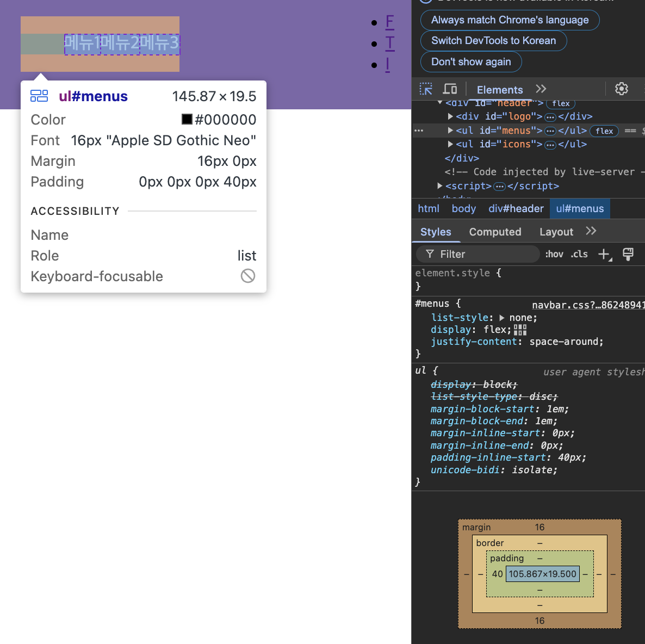Click the T link in the page
Image resolution: width=645 pixels, height=644 pixels.
pos(389,43)
